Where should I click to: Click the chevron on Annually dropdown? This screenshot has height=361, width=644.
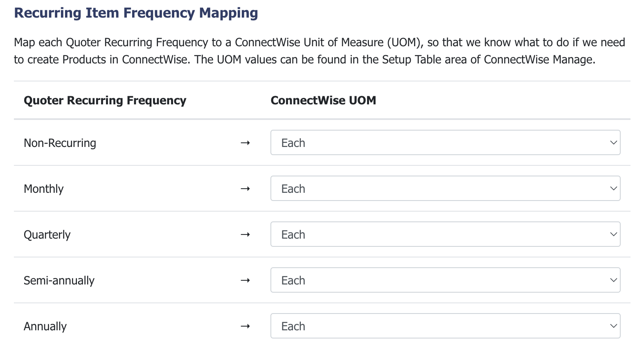click(613, 326)
